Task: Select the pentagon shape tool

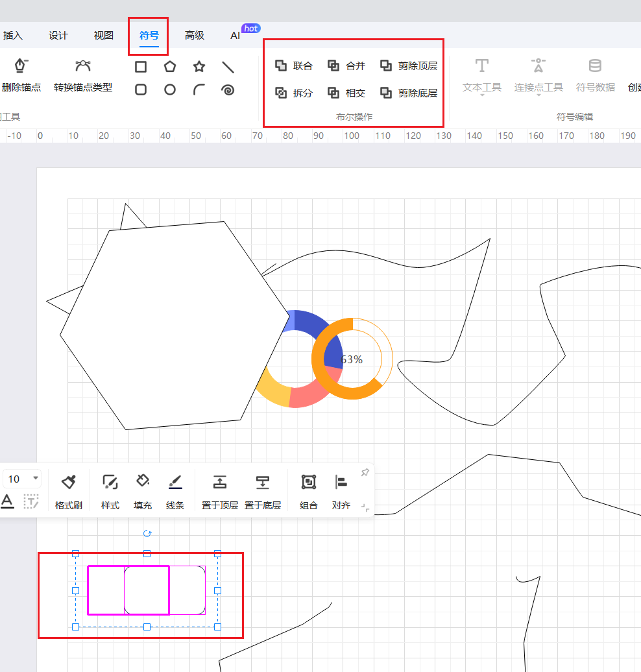Action: (170, 67)
